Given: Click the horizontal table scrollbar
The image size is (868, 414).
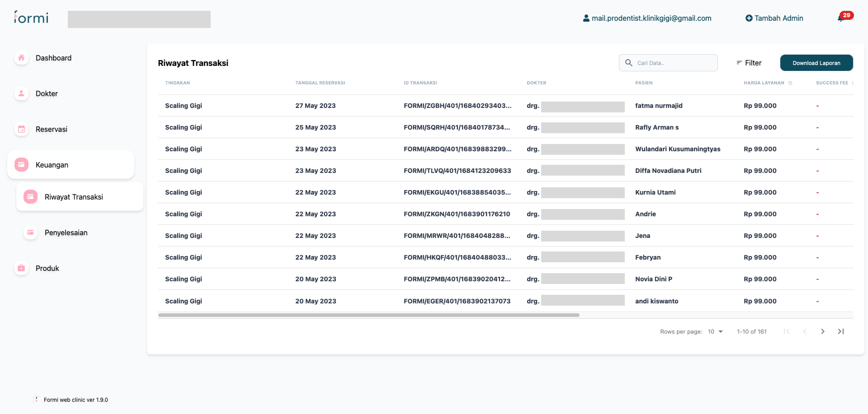Looking at the screenshot, I should 368,315.
